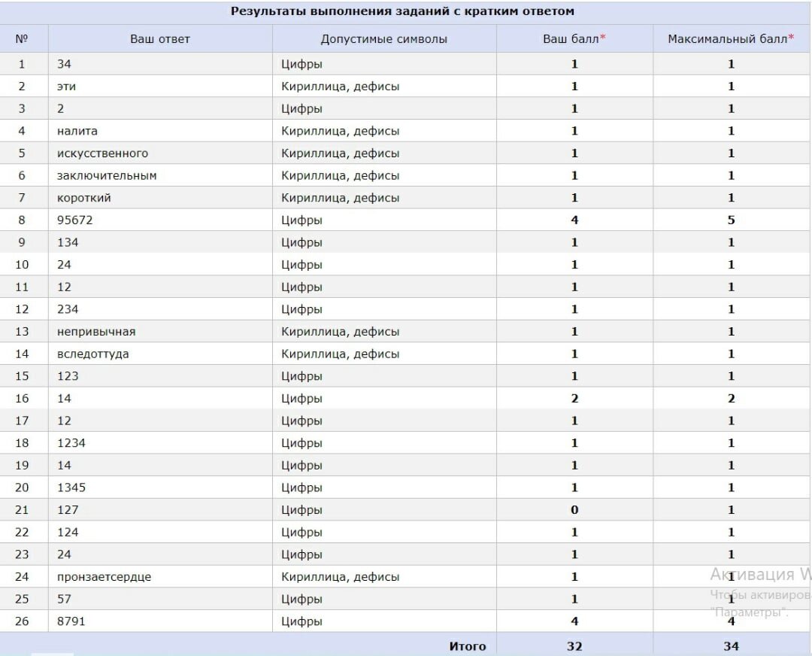
Task: Click the answer '123' in row 15
Action: pyautogui.click(x=68, y=376)
